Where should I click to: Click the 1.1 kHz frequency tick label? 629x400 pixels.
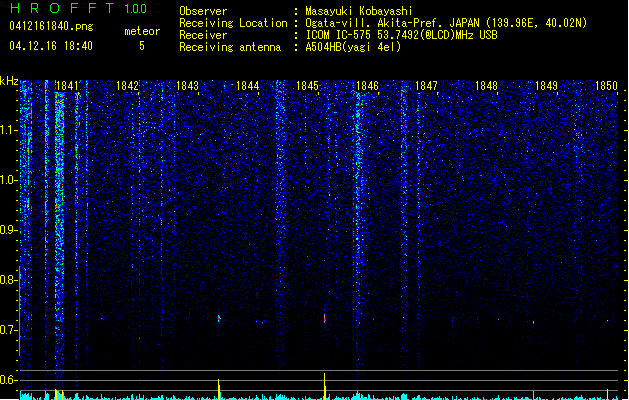click(x=9, y=130)
